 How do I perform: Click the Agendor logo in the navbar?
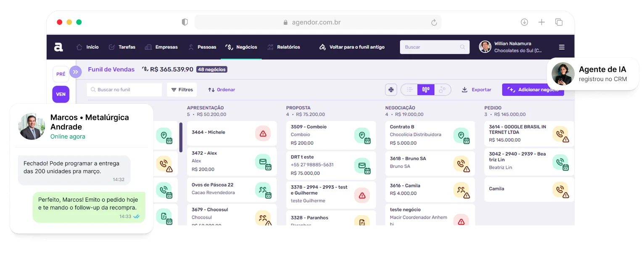click(x=58, y=47)
